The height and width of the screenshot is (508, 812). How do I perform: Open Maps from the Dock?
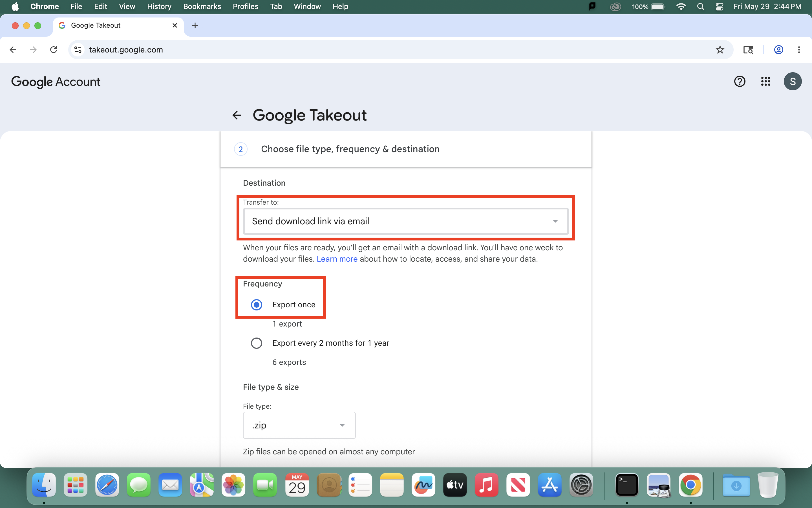tap(202, 485)
